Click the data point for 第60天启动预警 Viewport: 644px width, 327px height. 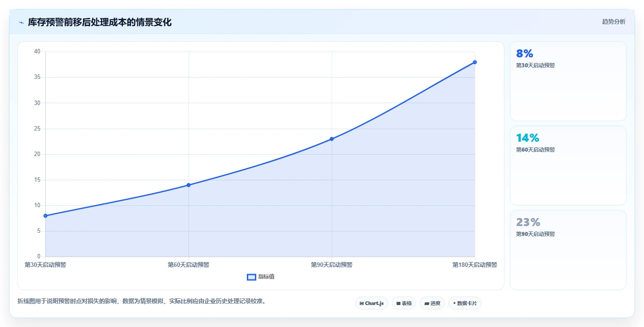pos(188,185)
